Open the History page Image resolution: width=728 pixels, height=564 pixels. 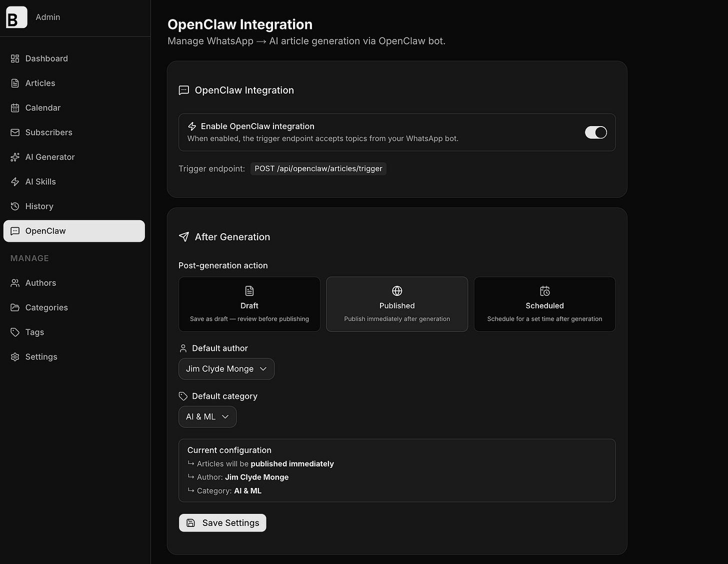point(74,206)
